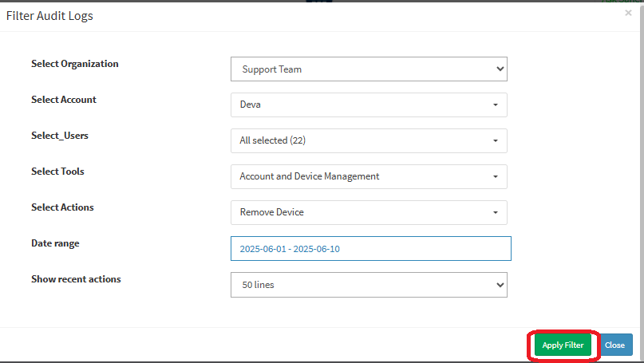Viewport: 644px width, 363px height.
Task: Click the caret arrow in Deva field
Action: coord(496,105)
